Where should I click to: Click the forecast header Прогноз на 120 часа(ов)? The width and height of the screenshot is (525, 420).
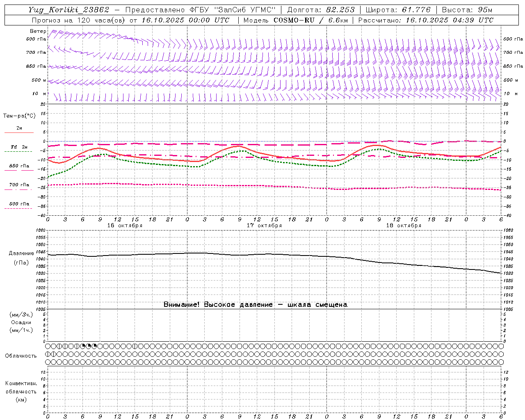click(79, 20)
